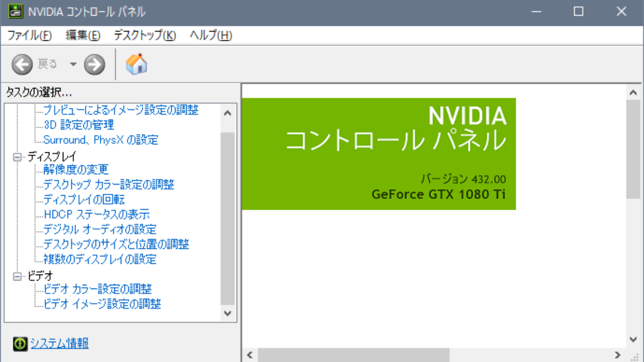Click the NVIDIA app icon in title bar
This screenshot has width=644, height=362.
coord(15,12)
